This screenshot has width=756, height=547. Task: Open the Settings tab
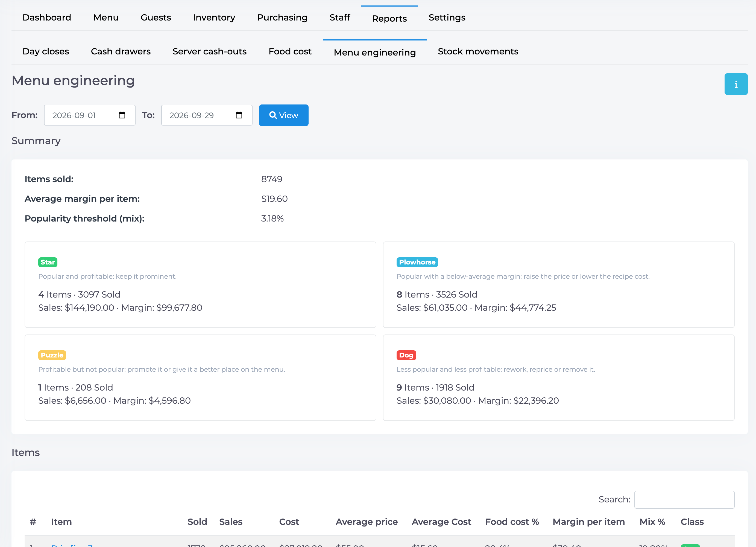click(x=447, y=17)
